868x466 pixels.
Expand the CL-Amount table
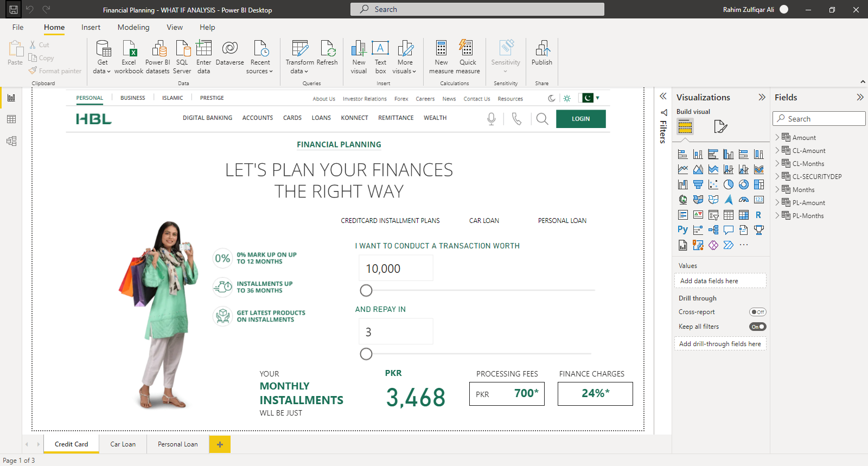point(777,150)
